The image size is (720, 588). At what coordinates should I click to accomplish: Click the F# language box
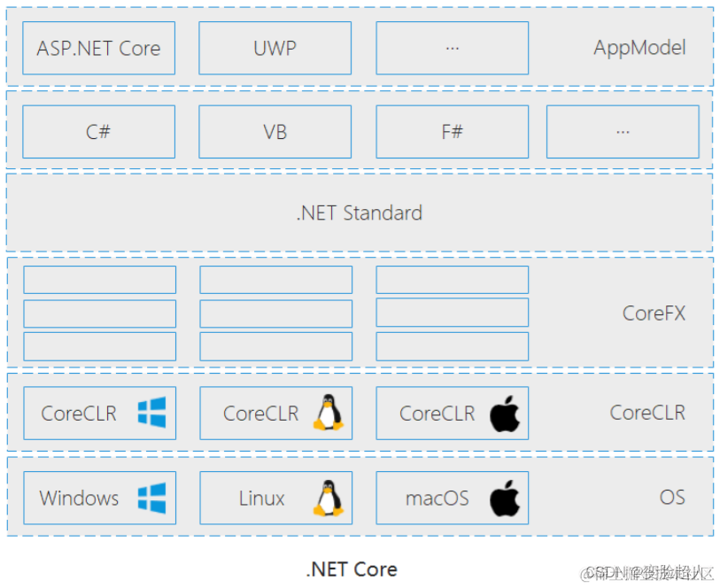point(452,131)
